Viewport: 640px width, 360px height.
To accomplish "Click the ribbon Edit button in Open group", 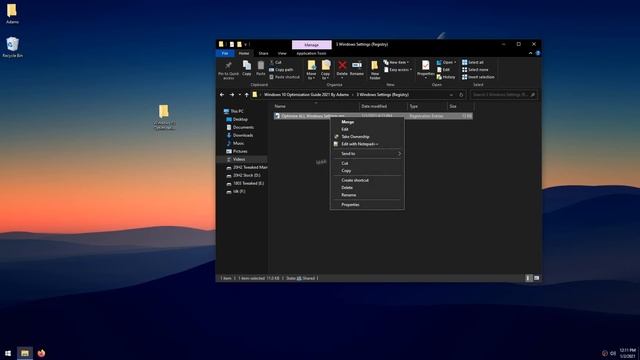I will tap(443, 70).
